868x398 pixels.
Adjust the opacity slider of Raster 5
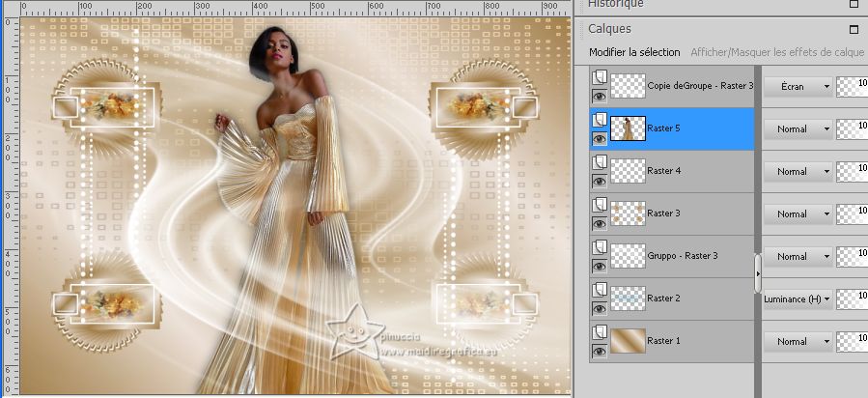[852, 129]
